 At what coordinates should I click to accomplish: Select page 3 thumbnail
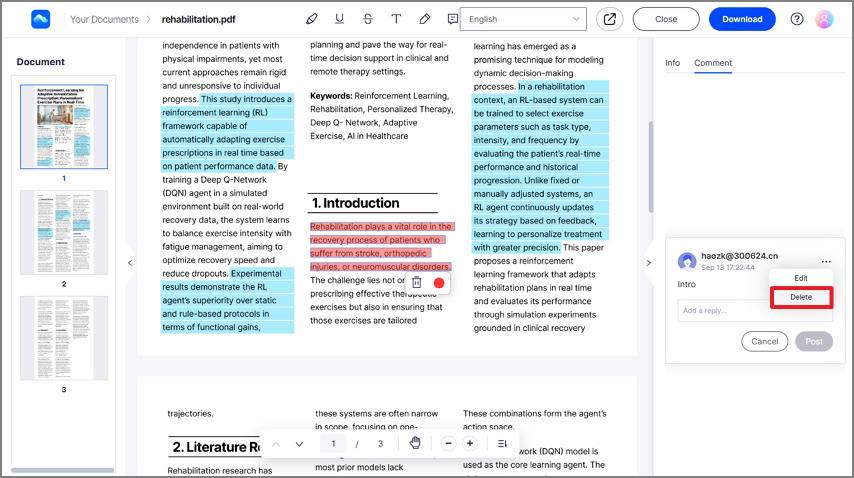tap(64, 338)
